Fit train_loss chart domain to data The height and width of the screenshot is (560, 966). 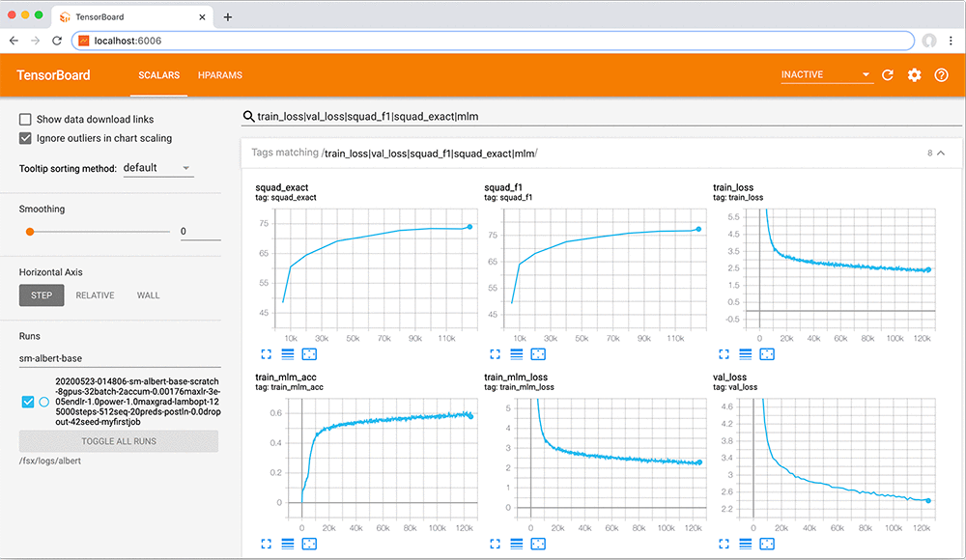767,354
